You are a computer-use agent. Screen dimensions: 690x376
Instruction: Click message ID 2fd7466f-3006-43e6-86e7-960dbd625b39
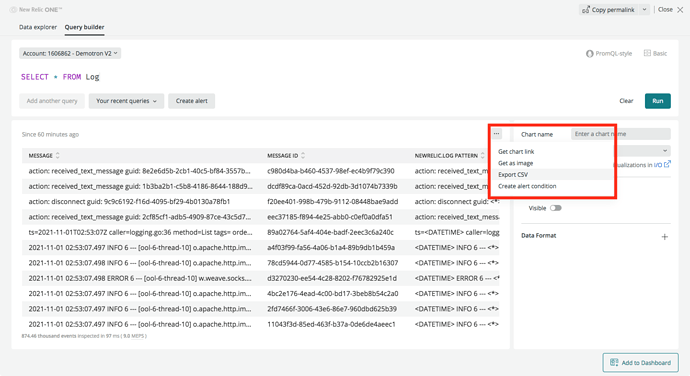click(x=332, y=309)
